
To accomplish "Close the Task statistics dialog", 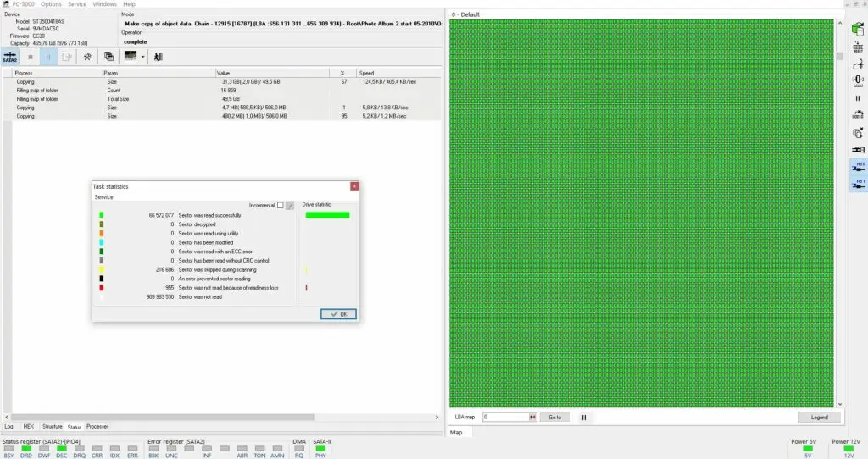I will [x=354, y=186].
